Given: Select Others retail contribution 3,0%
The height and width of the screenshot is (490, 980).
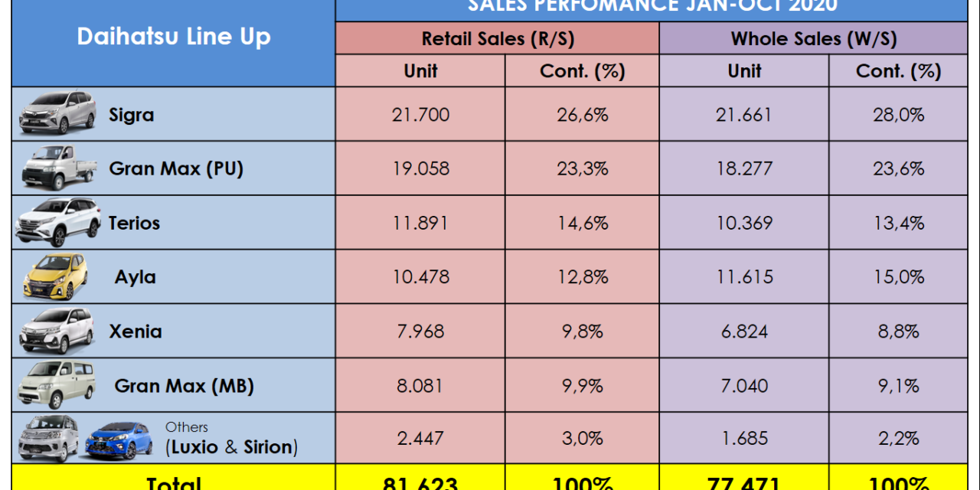Looking at the screenshot, I should click(582, 439).
